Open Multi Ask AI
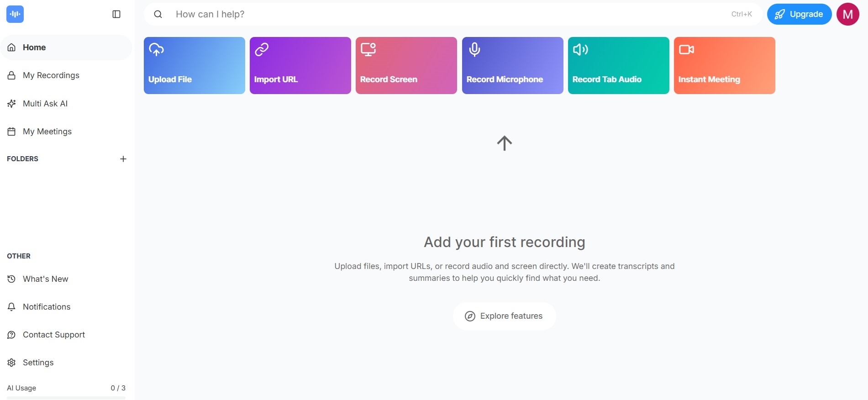The height and width of the screenshot is (400, 868). 66,104
